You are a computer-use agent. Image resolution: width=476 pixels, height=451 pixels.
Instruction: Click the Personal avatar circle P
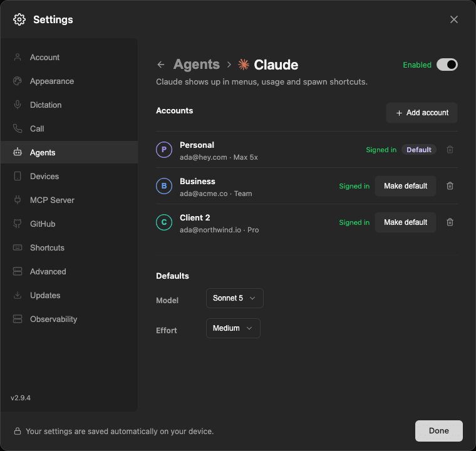click(x=164, y=150)
